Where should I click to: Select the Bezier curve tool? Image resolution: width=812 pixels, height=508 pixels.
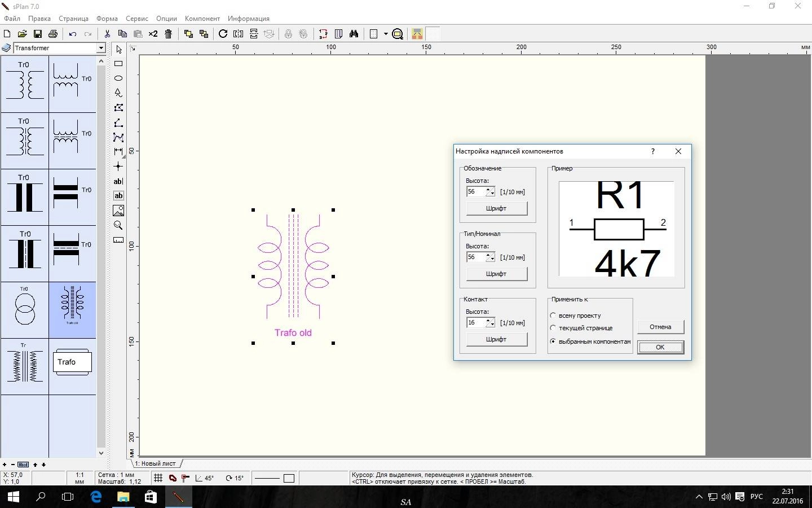click(x=118, y=137)
